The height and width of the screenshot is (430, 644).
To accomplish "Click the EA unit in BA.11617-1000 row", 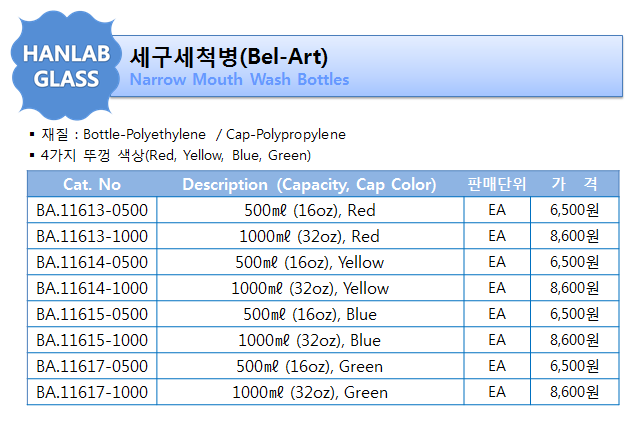I will coord(497,392).
